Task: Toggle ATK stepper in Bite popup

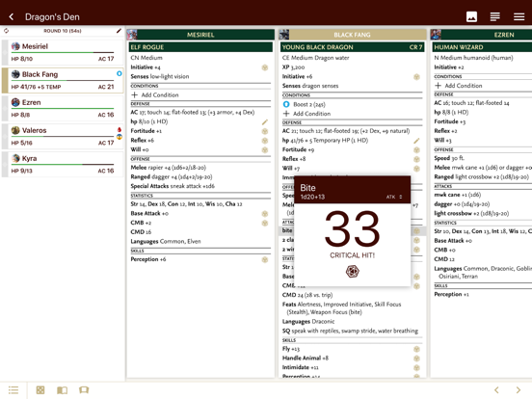Action: tap(394, 197)
